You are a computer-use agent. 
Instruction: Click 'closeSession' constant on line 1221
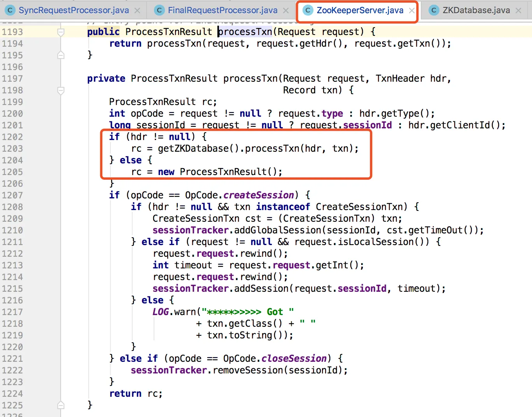(x=294, y=359)
